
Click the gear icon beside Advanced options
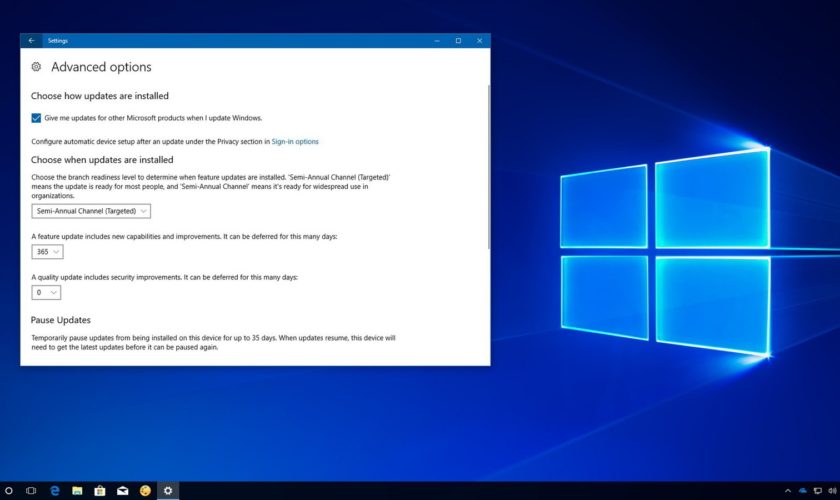point(36,67)
